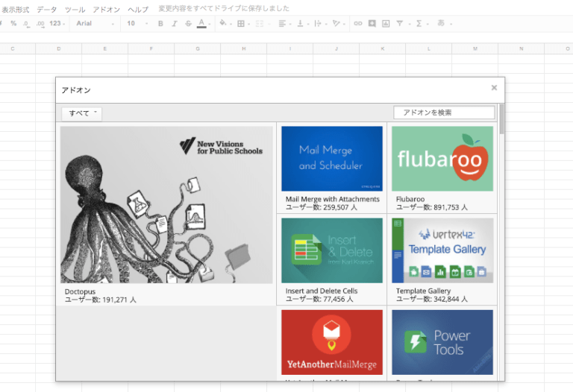The height and width of the screenshot is (392, 573).
Task: Toggle bold formatting
Action: pos(160,23)
